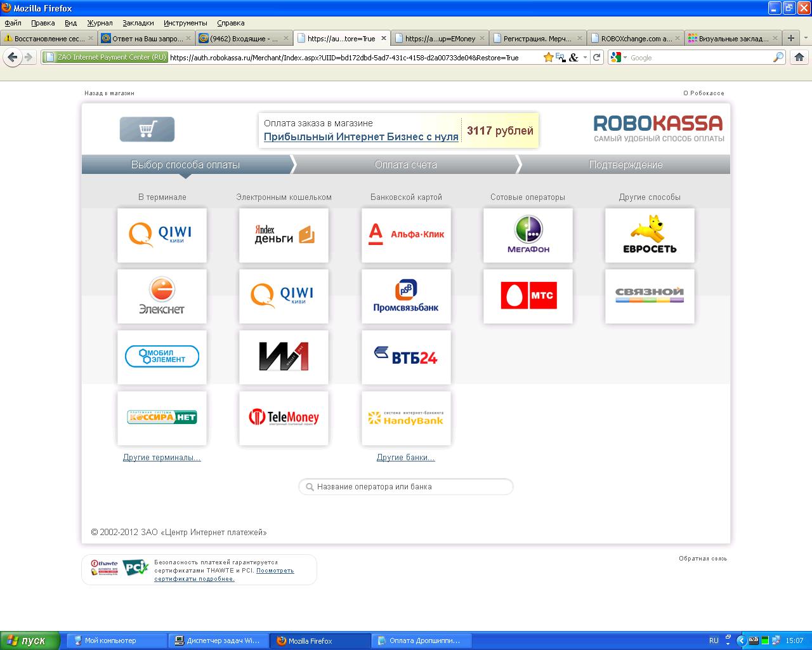Screen dimensions: 812x650
Task: Open the Файл menu
Action: point(13,23)
